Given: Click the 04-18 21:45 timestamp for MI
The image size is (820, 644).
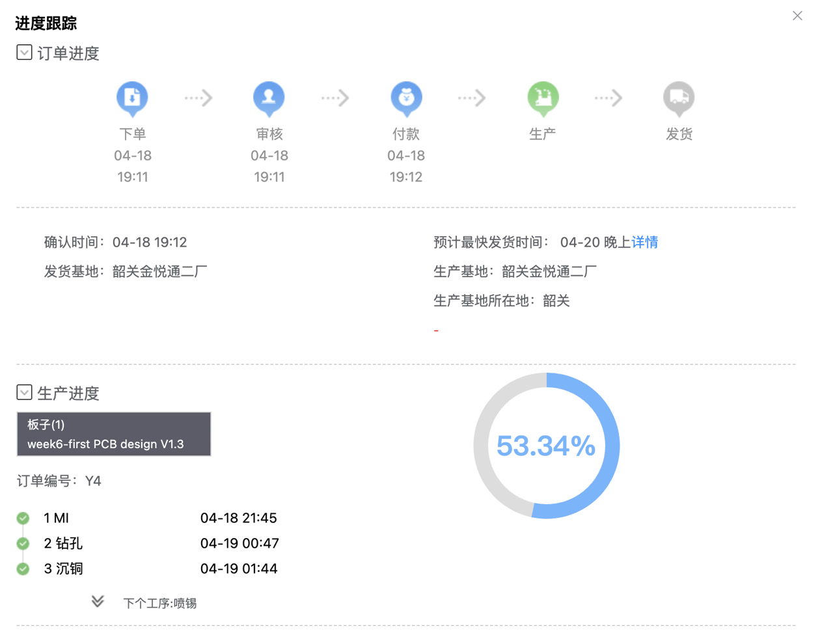Looking at the screenshot, I should 239,518.
